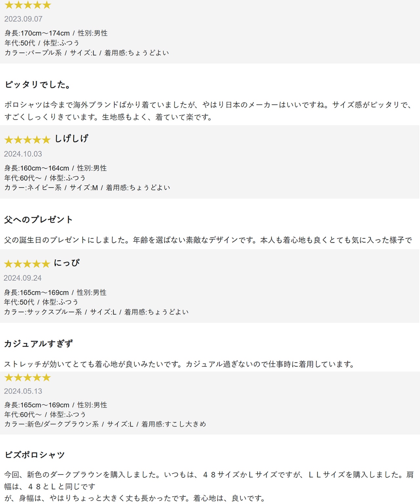
Task: Click the review date 2024.09.24
Action: (23, 278)
